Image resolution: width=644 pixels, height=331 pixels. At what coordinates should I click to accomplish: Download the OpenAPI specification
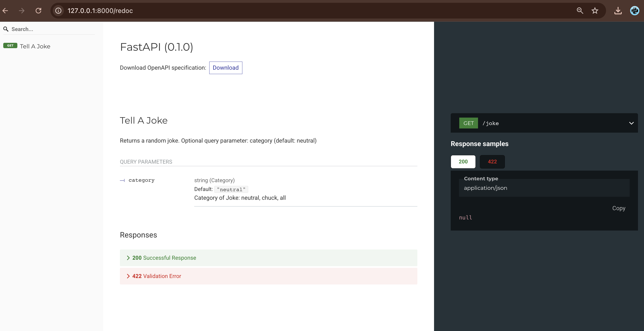pos(225,68)
